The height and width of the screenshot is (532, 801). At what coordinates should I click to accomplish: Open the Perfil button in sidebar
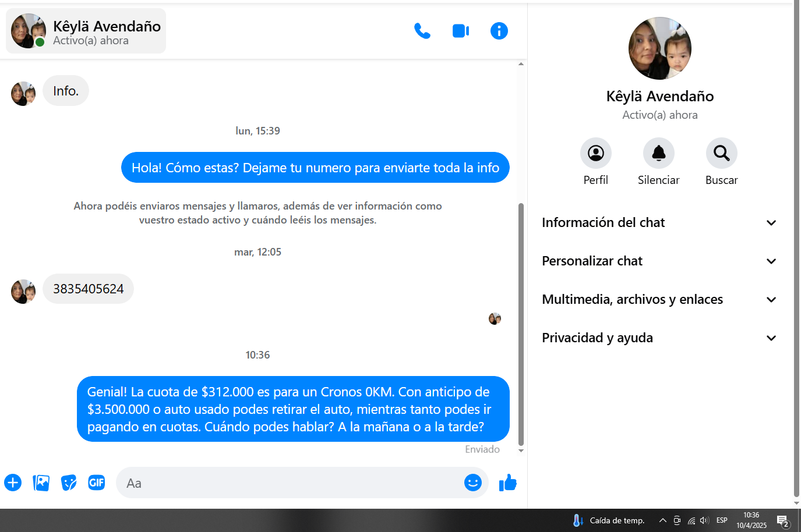coord(595,153)
